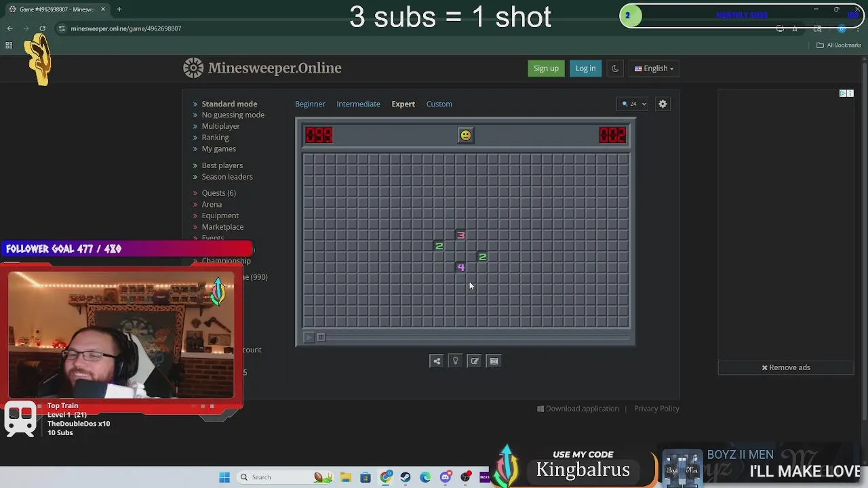The height and width of the screenshot is (488, 868).
Task: Click the timer display showing 002
Action: (x=612, y=136)
